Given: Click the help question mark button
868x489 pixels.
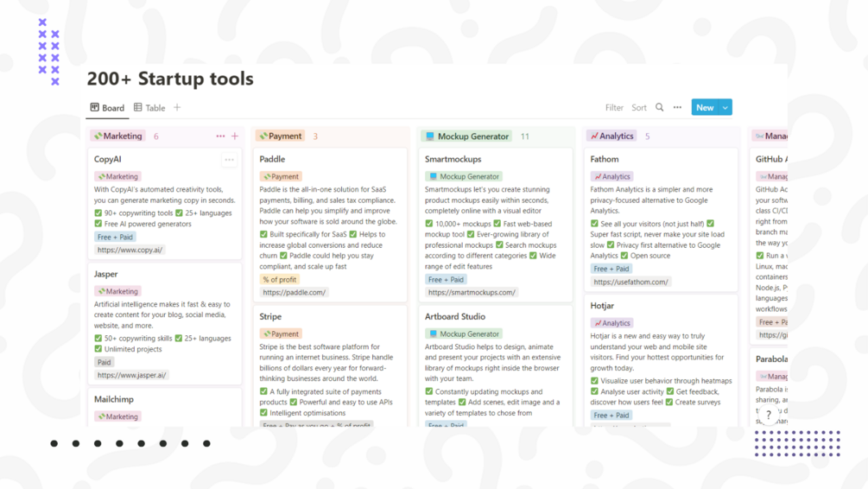Looking at the screenshot, I should (769, 414).
